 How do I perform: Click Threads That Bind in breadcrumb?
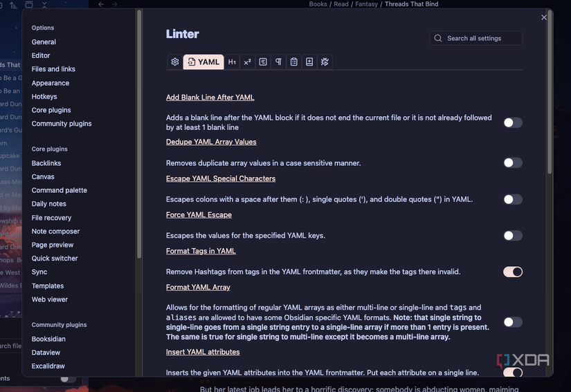click(412, 4)
